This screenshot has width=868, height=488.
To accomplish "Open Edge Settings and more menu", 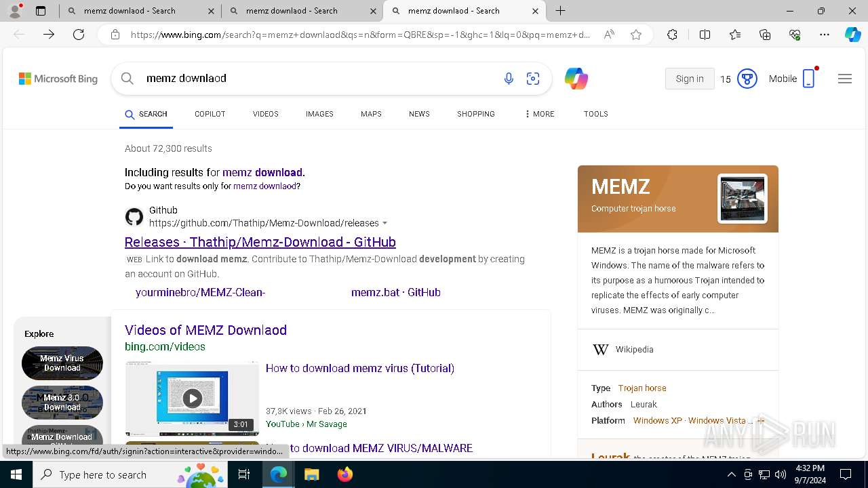I will [x=825, y=35].
